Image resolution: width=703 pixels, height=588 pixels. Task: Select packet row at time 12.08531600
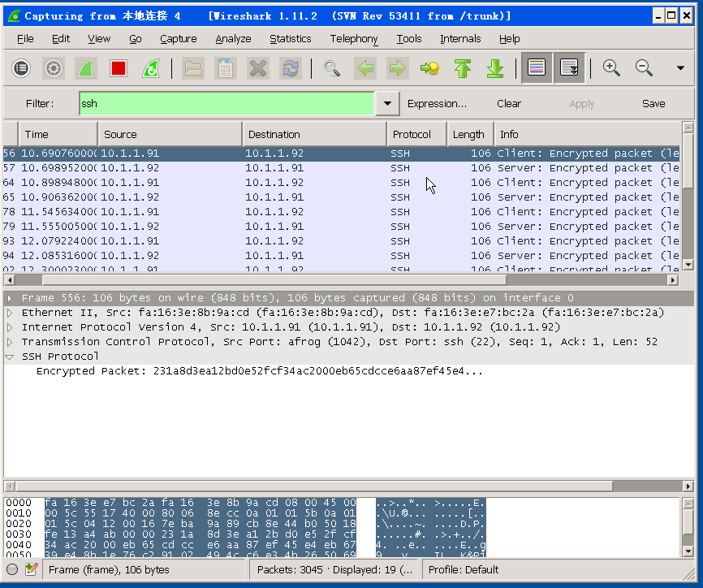click(x=341, y=256)
